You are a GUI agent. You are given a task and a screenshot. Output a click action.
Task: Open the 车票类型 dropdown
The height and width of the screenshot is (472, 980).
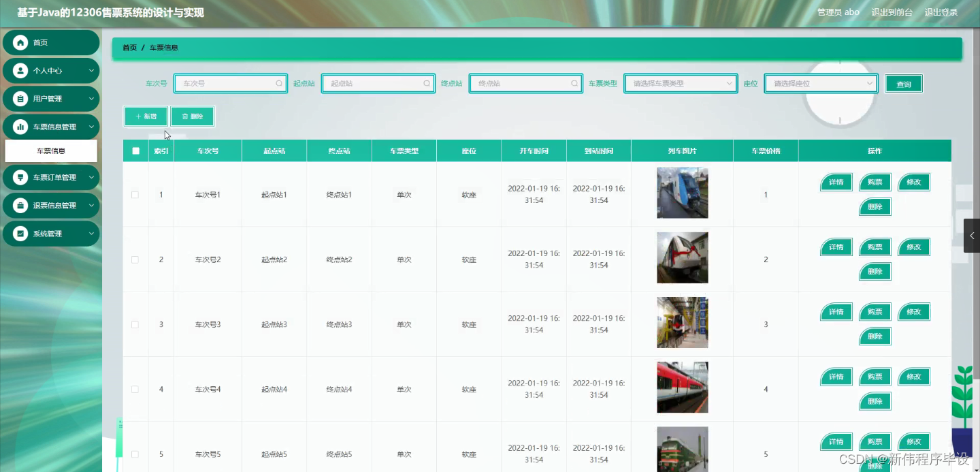click(680, 83)
